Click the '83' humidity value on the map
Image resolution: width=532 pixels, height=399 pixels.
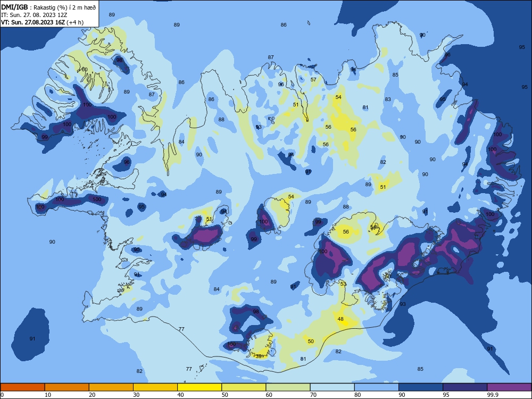388,99
